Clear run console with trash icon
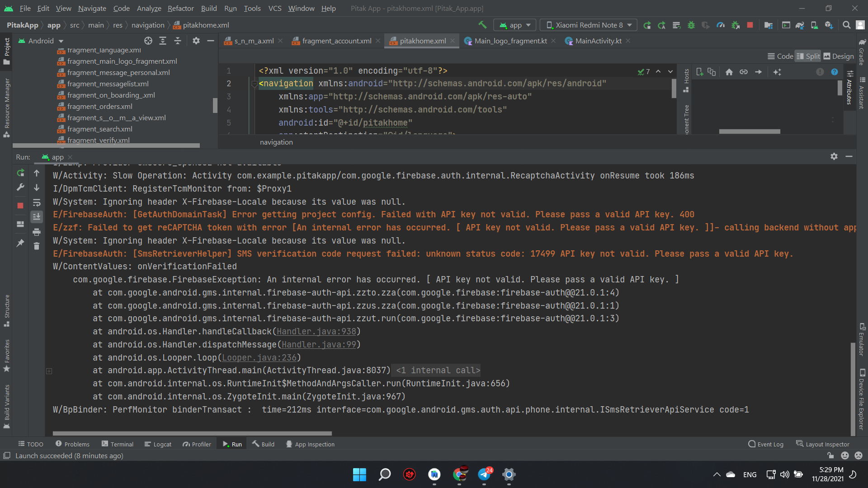The width and height of the screenshot is (868, 488). (x=37, y=246)
